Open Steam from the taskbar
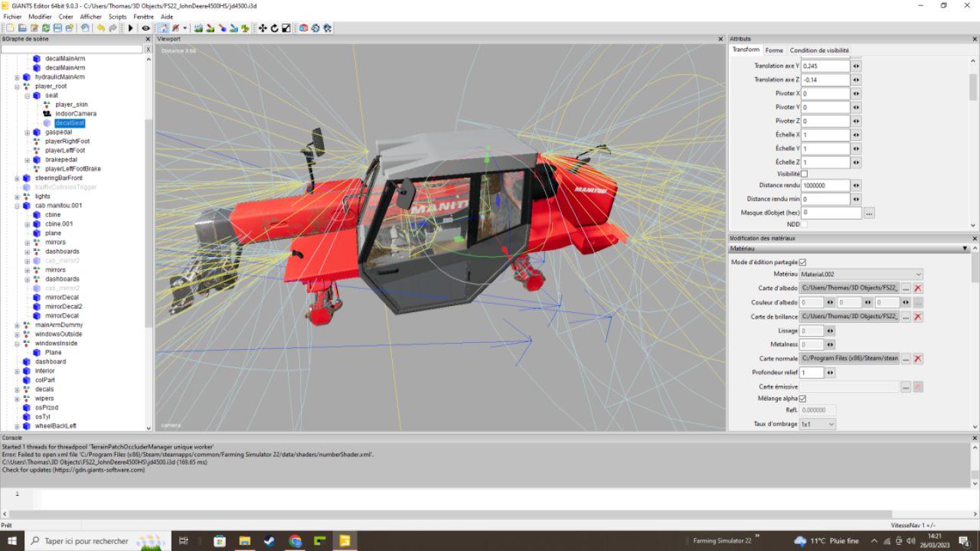 point(269,541)
